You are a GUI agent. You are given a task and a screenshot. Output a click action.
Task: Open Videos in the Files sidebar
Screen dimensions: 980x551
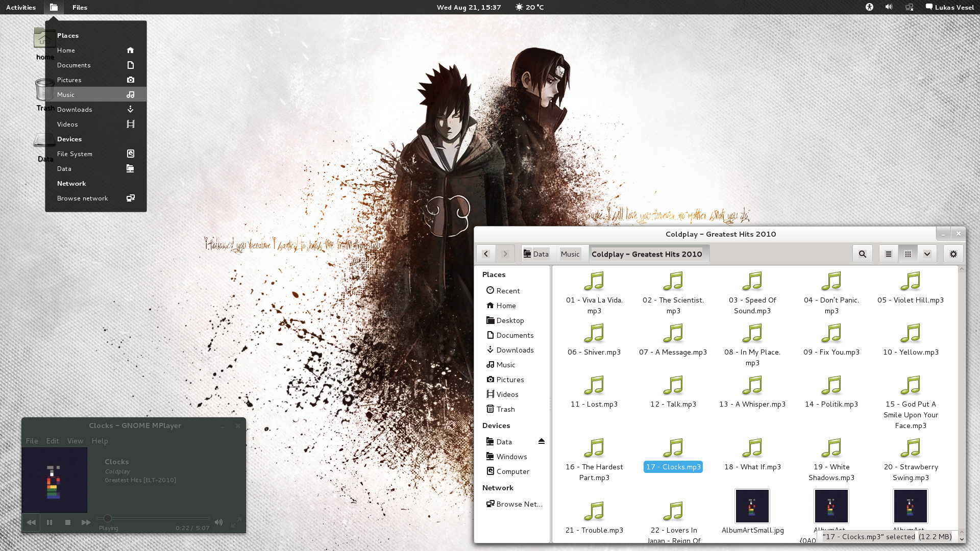(x=512, y=394)
